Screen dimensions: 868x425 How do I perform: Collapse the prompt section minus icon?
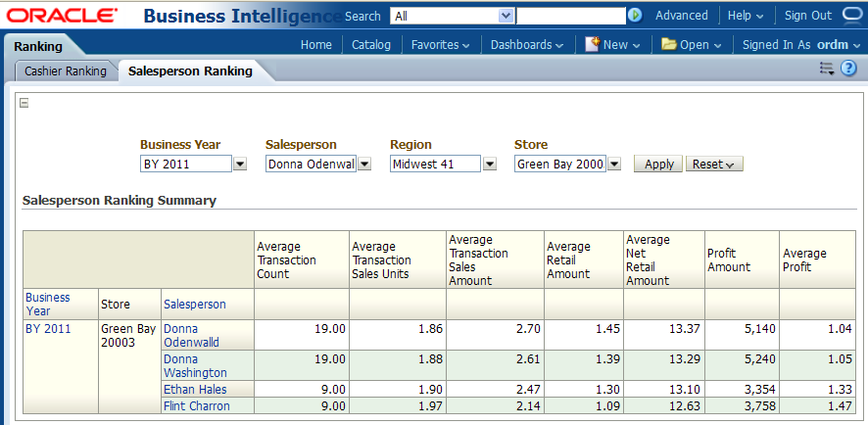pyautogui.click(x=24, y=103)
